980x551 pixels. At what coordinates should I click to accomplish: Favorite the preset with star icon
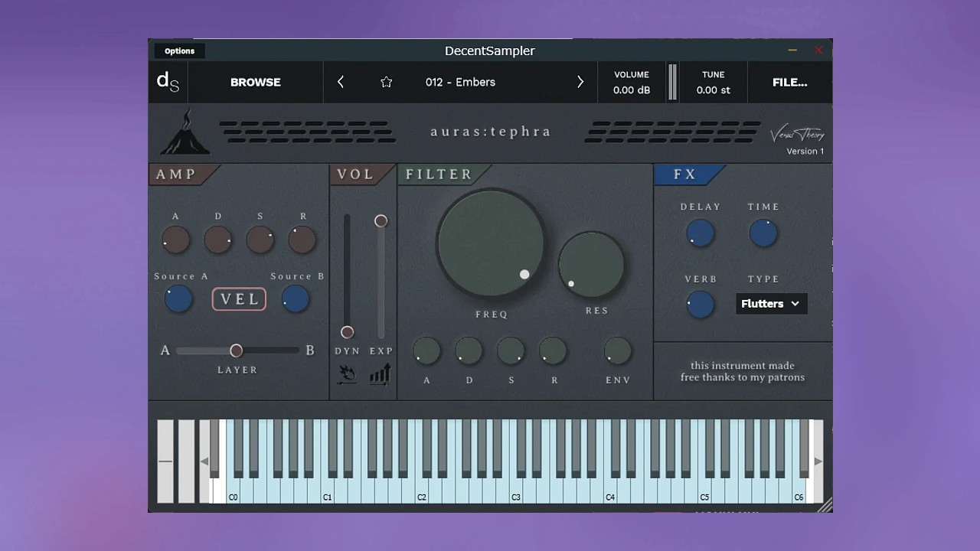(x=387, y=82)
